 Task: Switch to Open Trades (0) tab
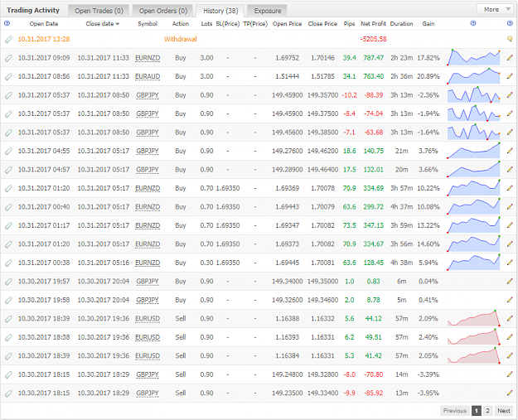pos(99,11)
